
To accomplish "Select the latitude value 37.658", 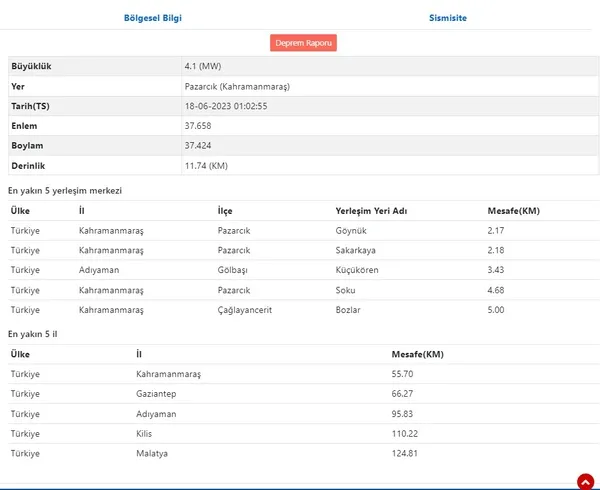I will click(x=198, y=126).
